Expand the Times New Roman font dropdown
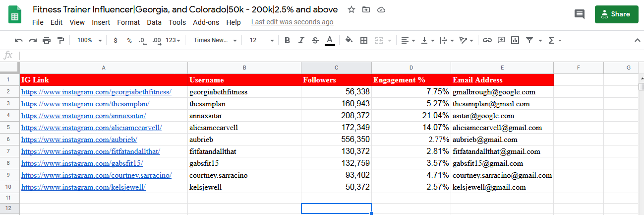Screen dimensions: 644x215 215,40
